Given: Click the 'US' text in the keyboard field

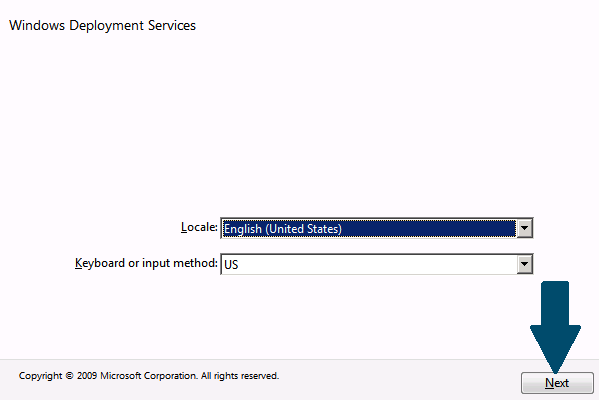Looking at the screenshot, I should (x=231, y=264).
